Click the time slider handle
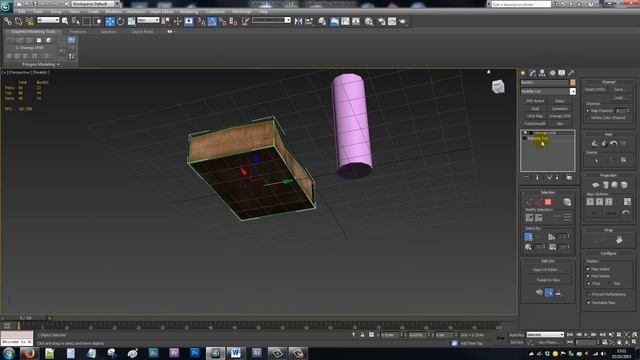The image size is (640, 360). pyautogui.click(x=26, y=318)
